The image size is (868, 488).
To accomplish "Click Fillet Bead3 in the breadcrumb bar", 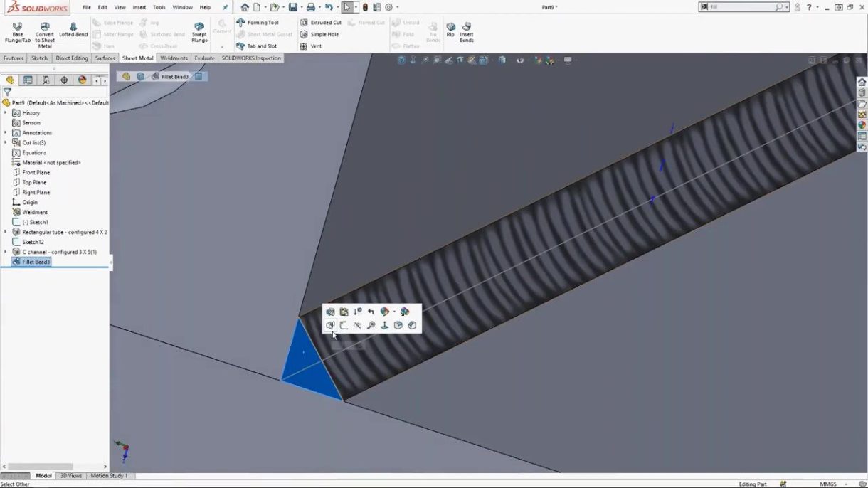I will [x=174, y=76].
